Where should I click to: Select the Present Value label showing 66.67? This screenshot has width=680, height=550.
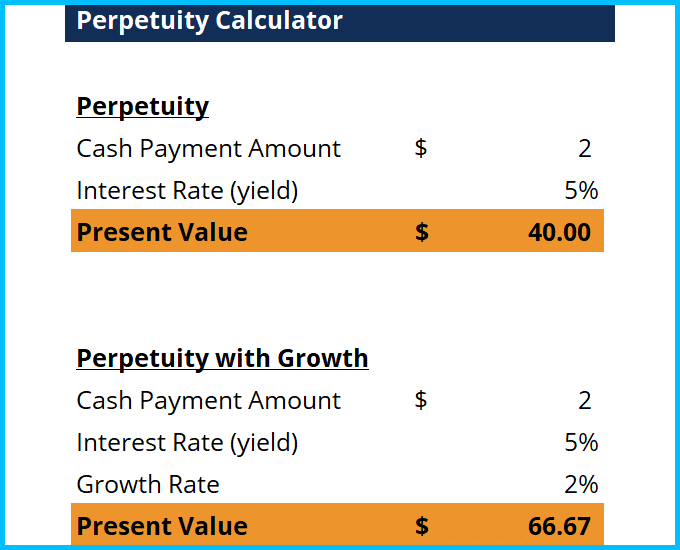pyautogui.click(x=162, y=526)
